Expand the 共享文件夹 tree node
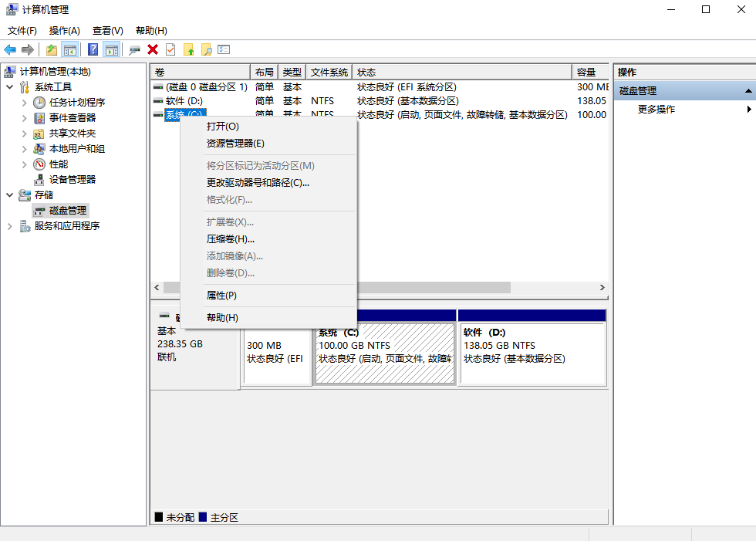 click(x=25, y=134)
